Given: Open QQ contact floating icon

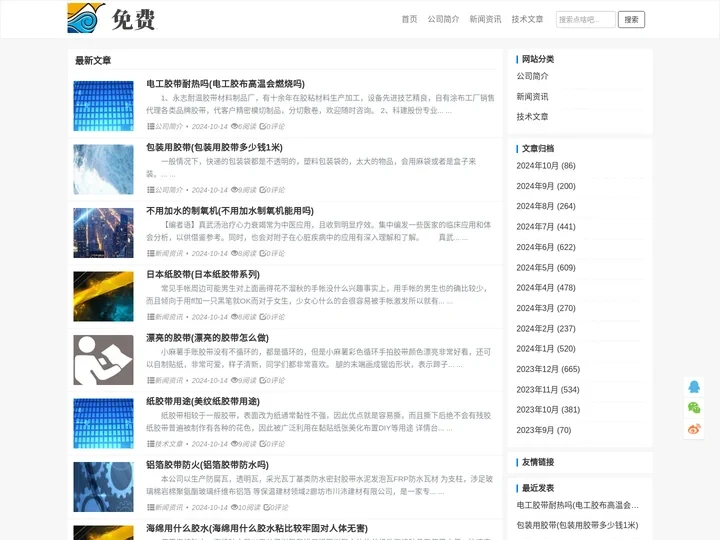Looking at the screenshot, I should [x=694, y=387].
